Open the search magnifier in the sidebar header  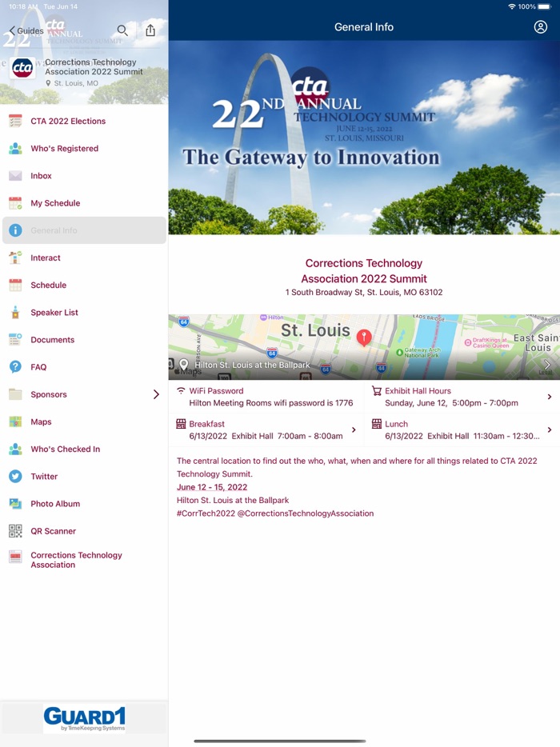point(122,30)
